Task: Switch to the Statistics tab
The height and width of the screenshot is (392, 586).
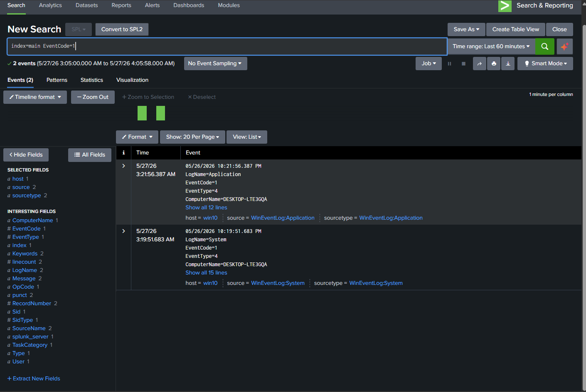Action: coord(92,80)
